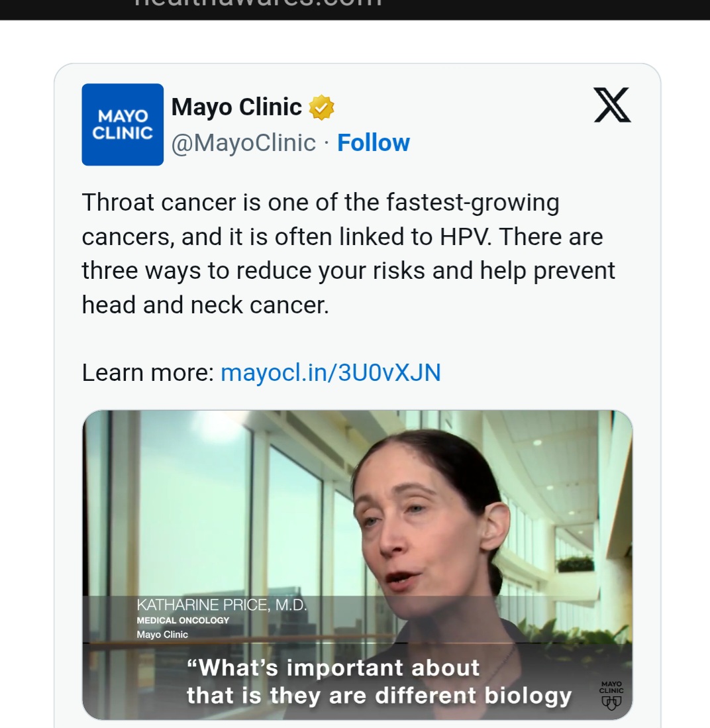Click the X logo on the tweet

pyautogui.click(x=612, y=105)
